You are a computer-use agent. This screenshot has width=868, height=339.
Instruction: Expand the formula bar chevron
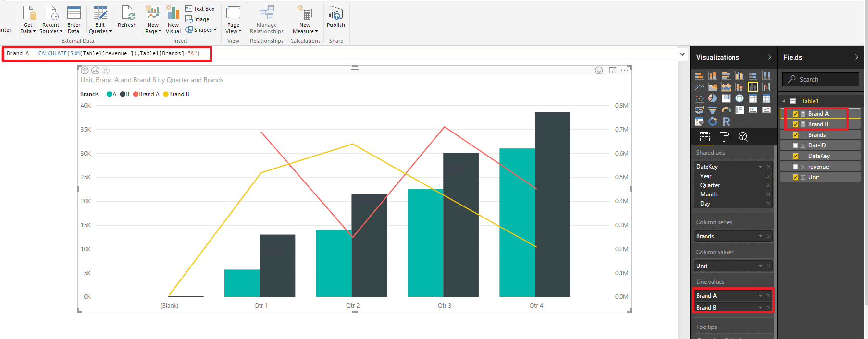pyautogui.click(x=682, y=54)
